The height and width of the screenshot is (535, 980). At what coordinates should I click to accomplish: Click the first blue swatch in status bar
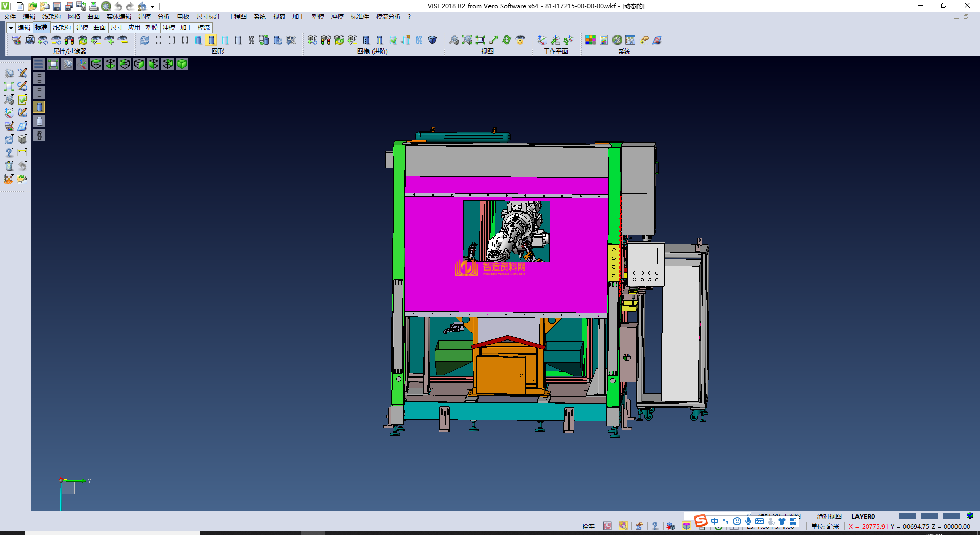point(907,516)
